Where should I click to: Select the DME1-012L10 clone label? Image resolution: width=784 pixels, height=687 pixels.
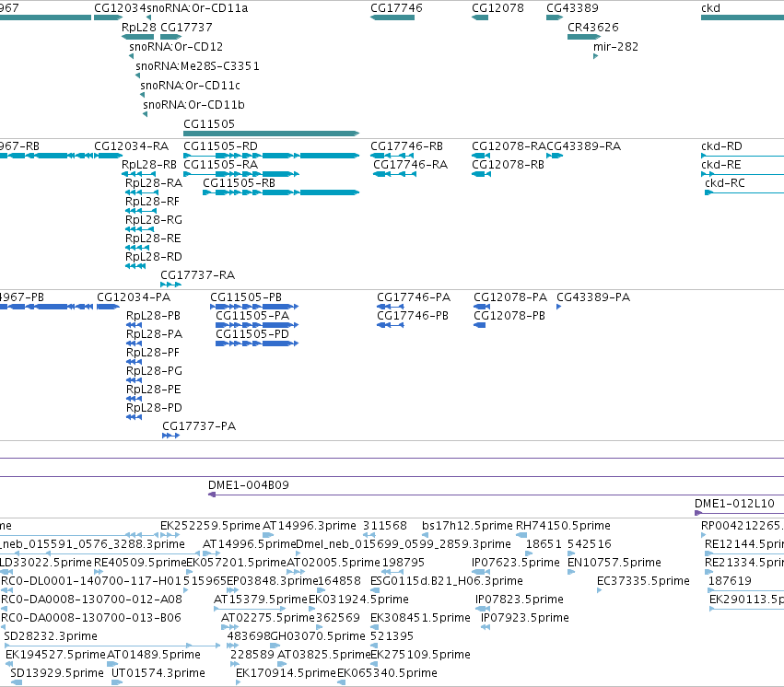pyautogui.click(x=734, y=504)
